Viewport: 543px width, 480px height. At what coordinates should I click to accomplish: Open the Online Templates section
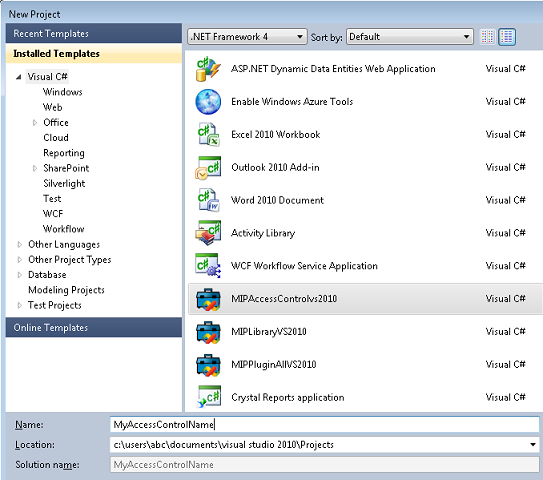(x=94, y=328)
